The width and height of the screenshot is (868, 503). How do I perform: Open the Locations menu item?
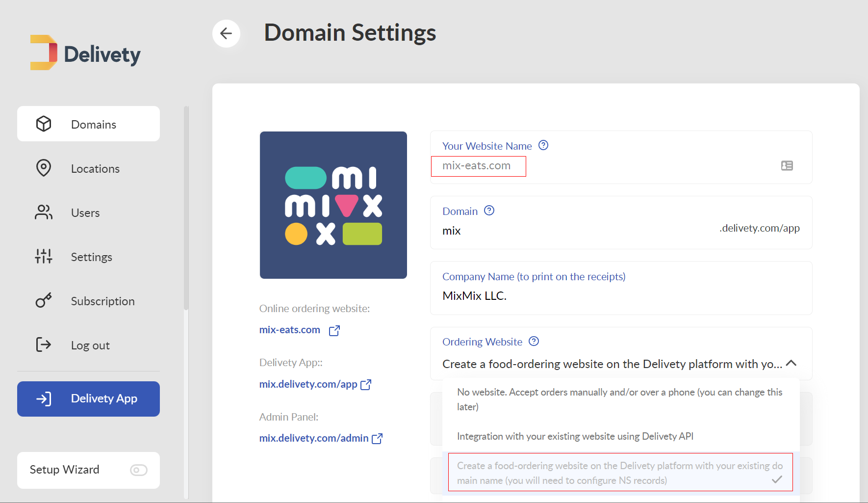(x=88, y=168)
